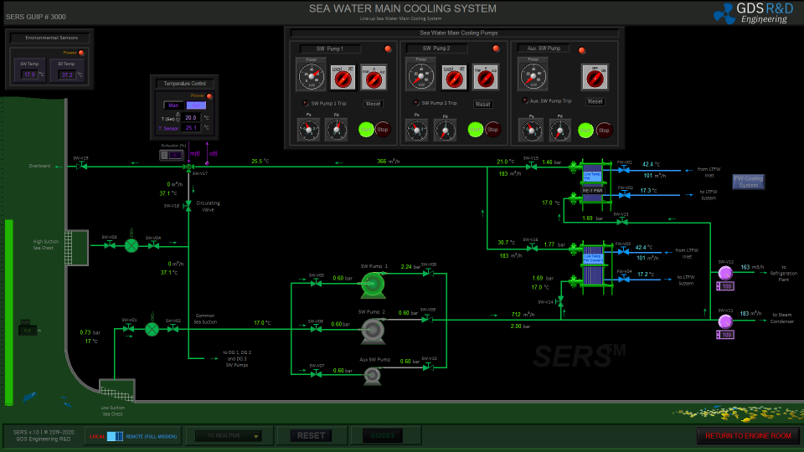Open Aux pump suction valve SW-V07
Screen dimensions: 804x452
point(316,374)
